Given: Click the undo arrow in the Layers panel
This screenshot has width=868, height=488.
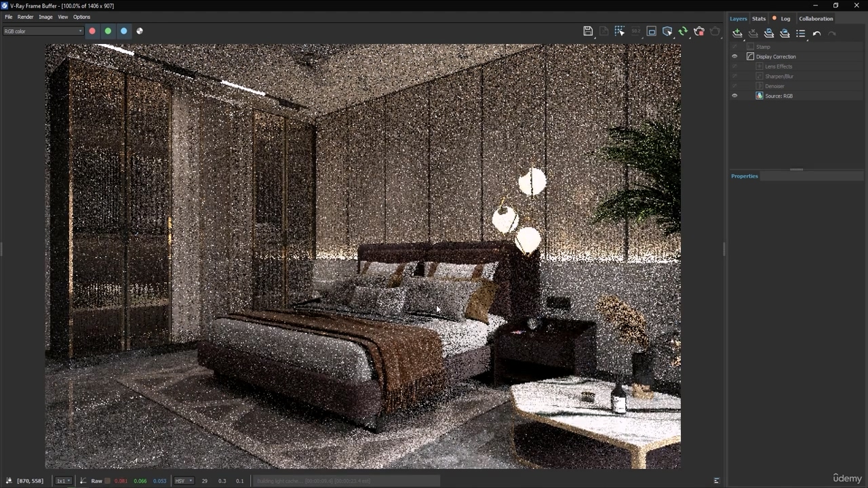Looking at the screenshot, I should click(816, 33).
